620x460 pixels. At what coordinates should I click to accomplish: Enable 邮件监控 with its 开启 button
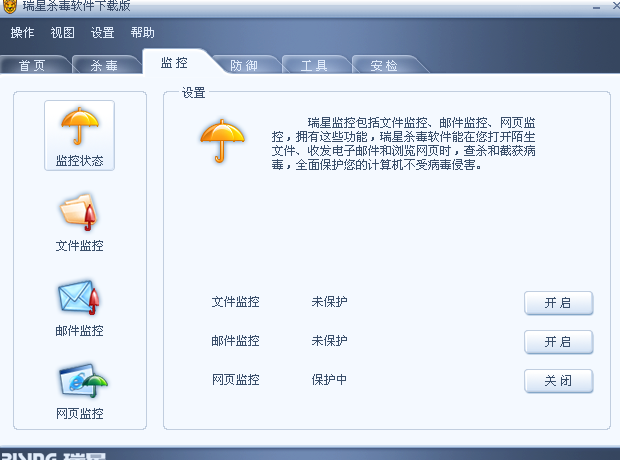(558, 342)
